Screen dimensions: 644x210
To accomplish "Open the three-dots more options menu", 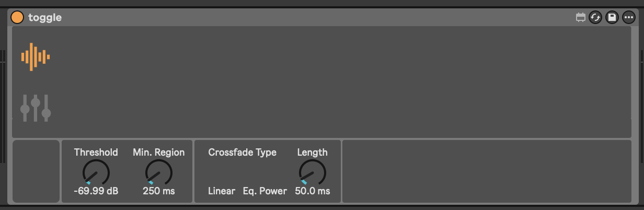I will [628, 18].
